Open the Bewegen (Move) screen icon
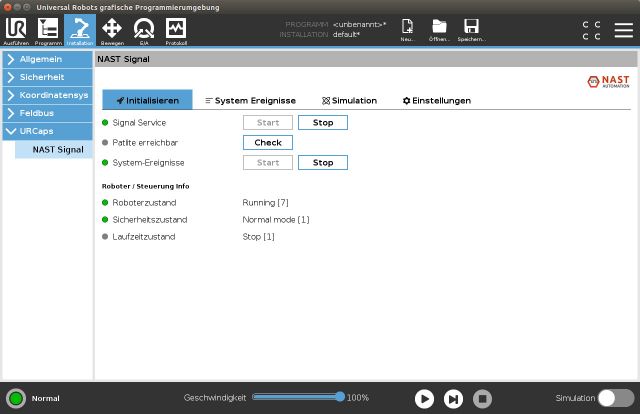The image size is (640, 414). 112,30
